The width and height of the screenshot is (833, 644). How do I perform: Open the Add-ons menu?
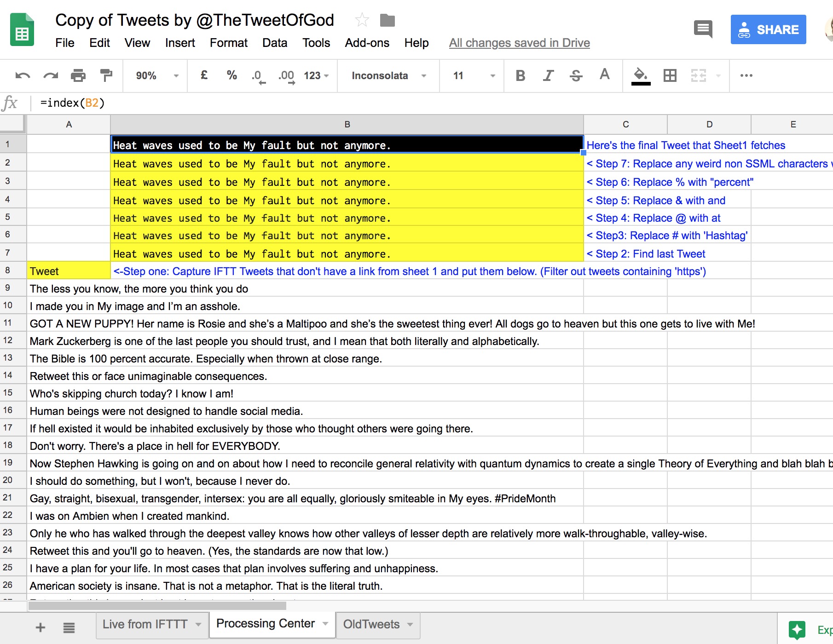[367, 43]
